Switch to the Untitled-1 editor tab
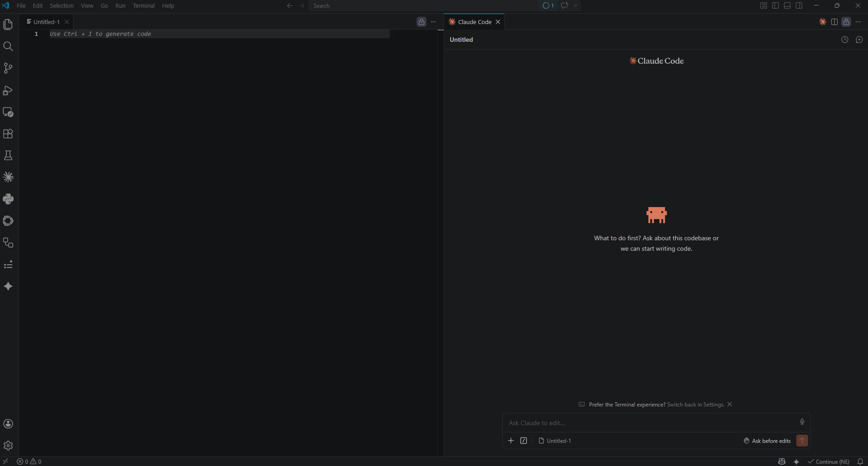The image size is (868, 466). (x=46, y=22)
